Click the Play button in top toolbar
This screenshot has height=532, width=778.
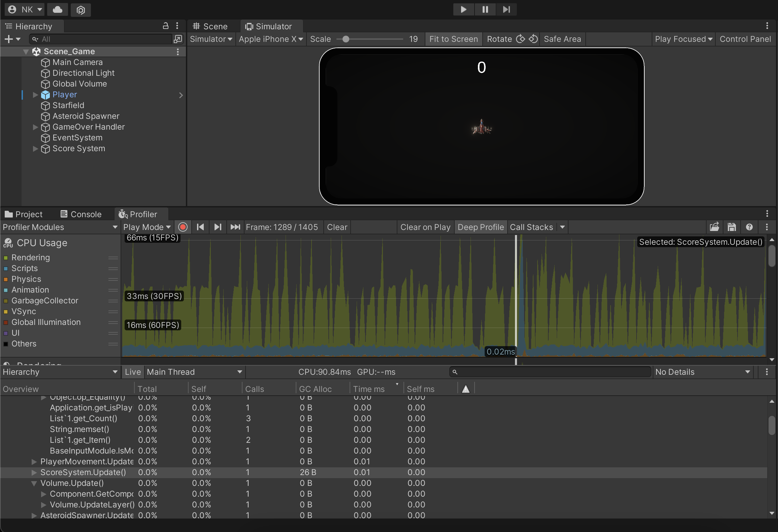463,9
